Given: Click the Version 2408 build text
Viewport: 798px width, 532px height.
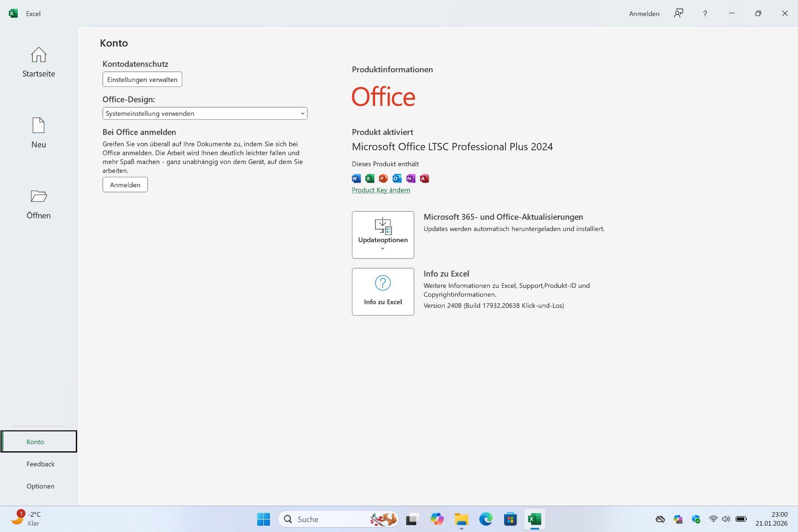Looking at the screenshot, I should [x=494, y=305].
